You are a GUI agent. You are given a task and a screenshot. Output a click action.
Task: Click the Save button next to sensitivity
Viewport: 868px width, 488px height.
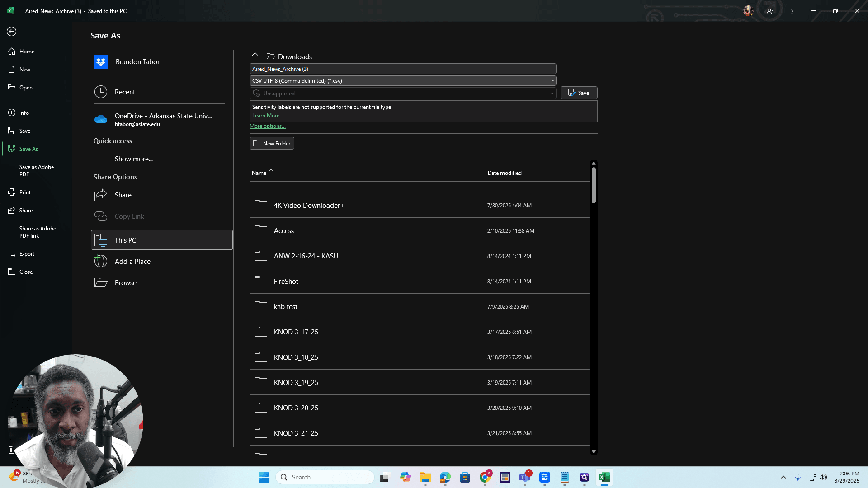[579, 93]
